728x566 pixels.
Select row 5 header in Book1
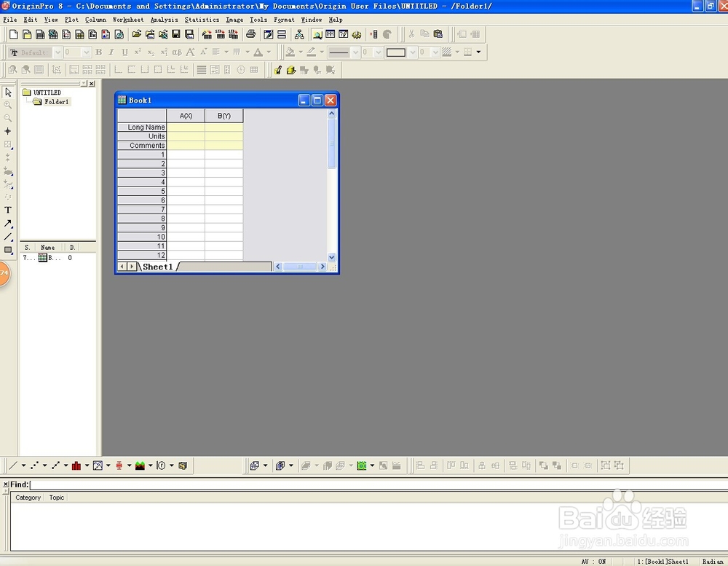click(142, 191)
